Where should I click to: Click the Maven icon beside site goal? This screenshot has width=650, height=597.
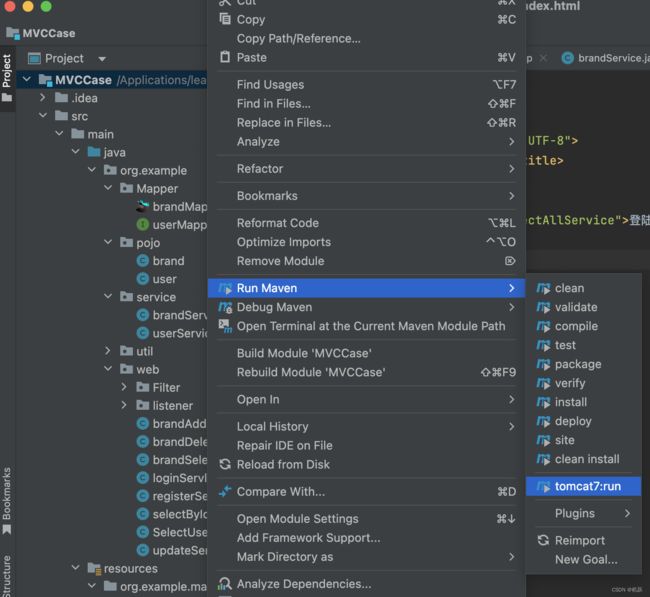pyautogui.click(x=543, y=440)
